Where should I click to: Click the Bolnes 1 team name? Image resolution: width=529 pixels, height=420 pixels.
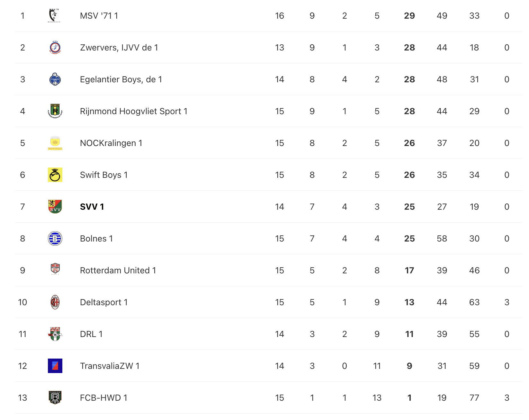pos(96,239)
